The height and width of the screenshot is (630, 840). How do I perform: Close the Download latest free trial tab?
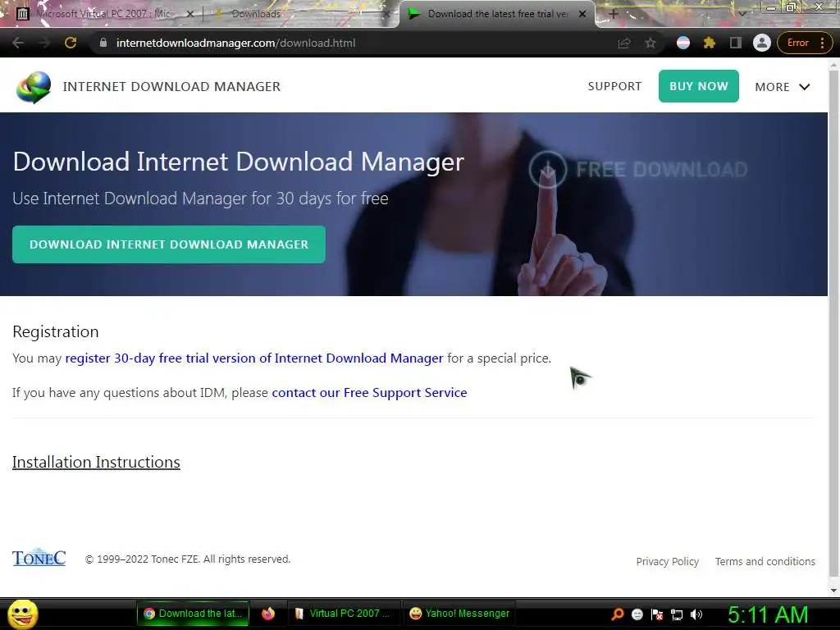tap(582, 15)
